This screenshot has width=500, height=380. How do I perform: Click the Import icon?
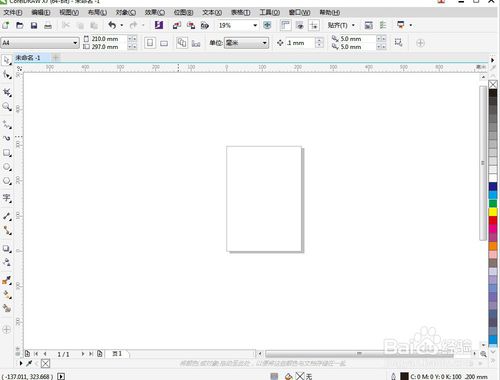(x=177, y=25)
